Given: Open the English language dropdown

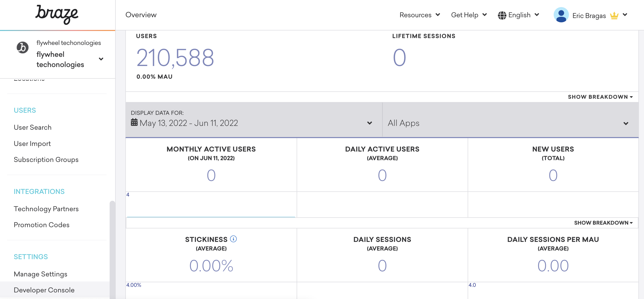Looking at the screenshot, I should [x=519, y=15].
